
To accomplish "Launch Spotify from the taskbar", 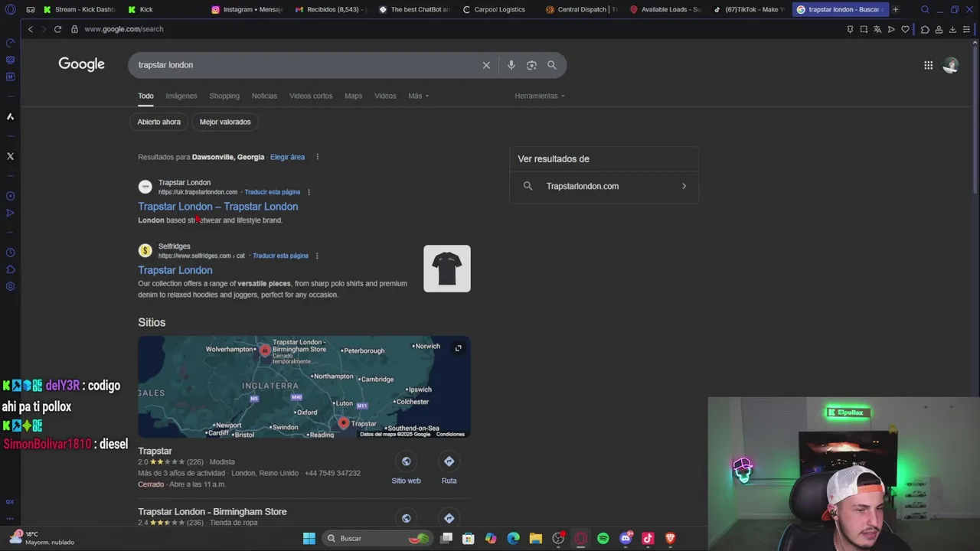I will click(x=603, y=538).
